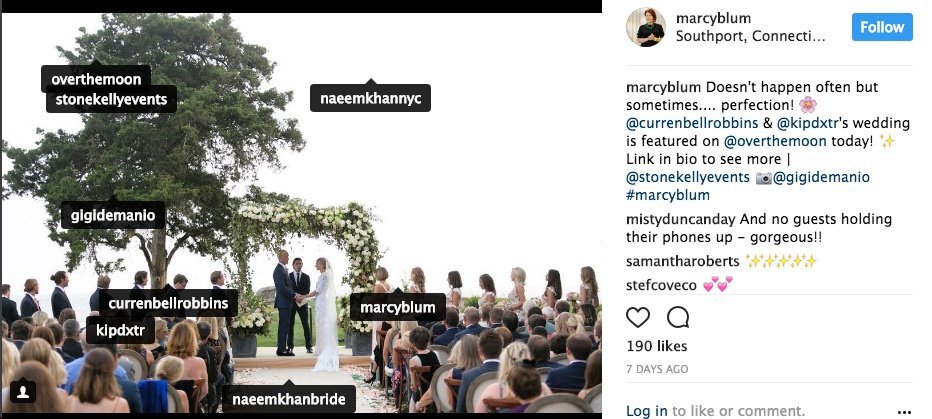The width and height of the screenshot is (932, 419).
Task: Click the heart like icon
Action: pyautogui.click(x=638, y=317)
